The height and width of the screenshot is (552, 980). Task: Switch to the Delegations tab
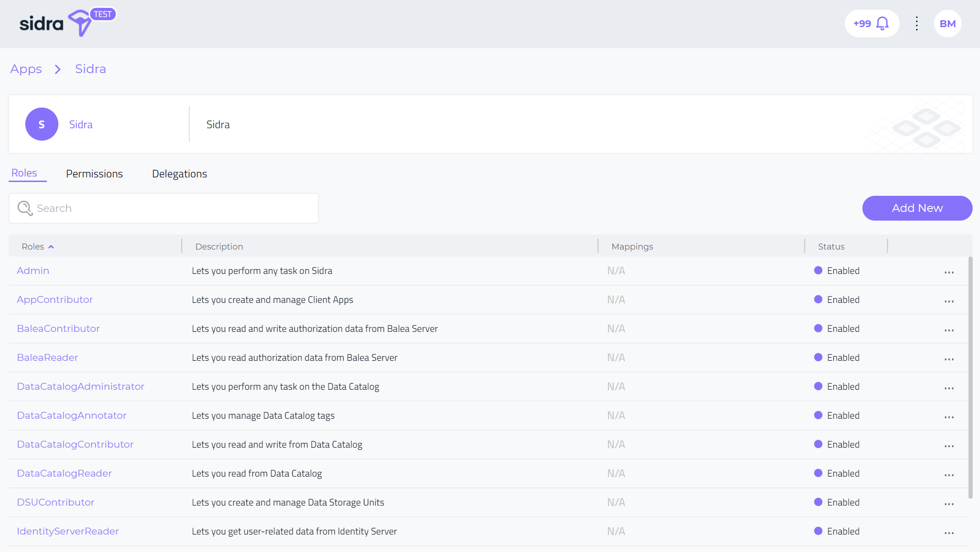pyautogui.click(x=179, y=174)
